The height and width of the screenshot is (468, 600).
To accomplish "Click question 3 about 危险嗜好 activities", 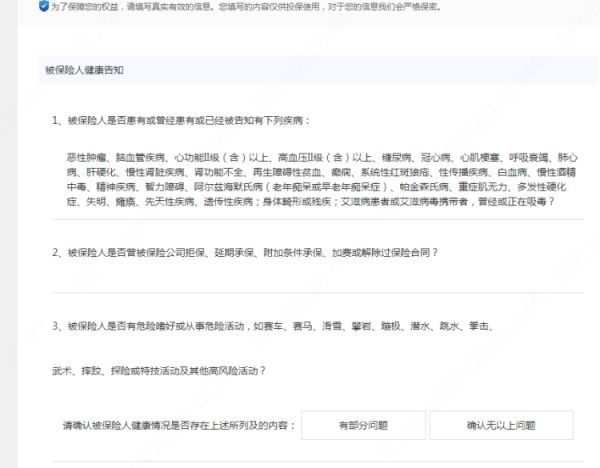I will coord(274,326).
